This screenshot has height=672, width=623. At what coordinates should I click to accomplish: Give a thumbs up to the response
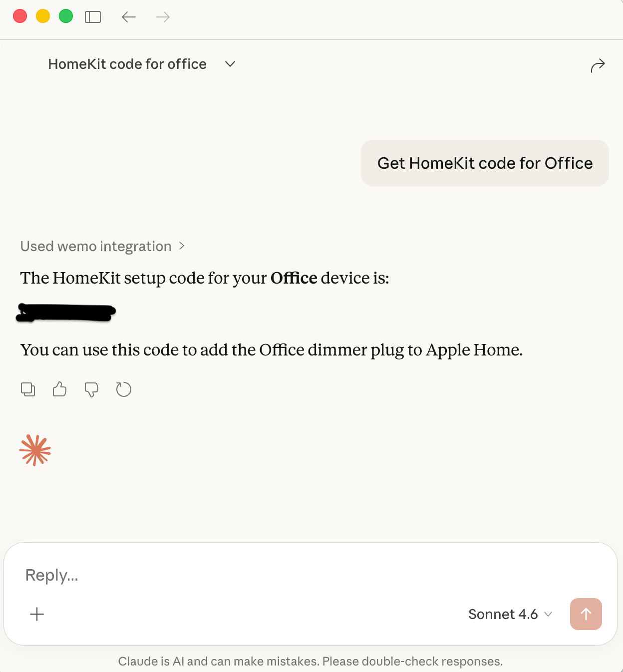click(59, 389)
